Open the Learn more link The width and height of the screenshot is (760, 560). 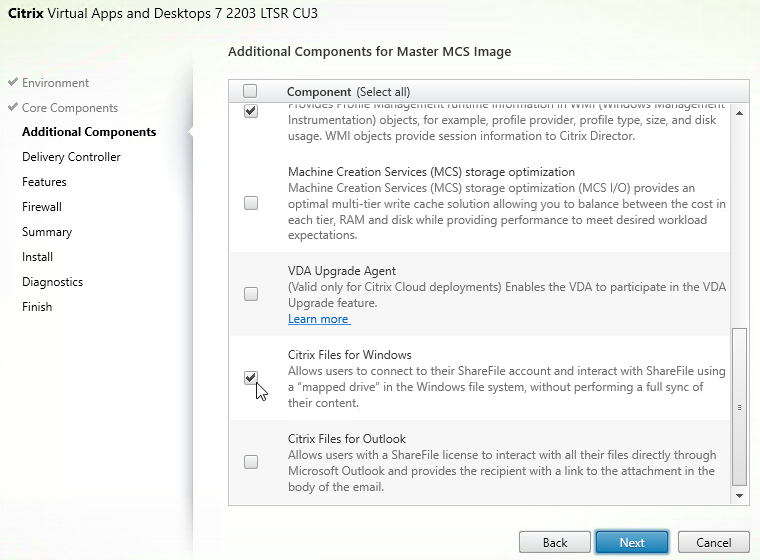[x=319, y=319]
